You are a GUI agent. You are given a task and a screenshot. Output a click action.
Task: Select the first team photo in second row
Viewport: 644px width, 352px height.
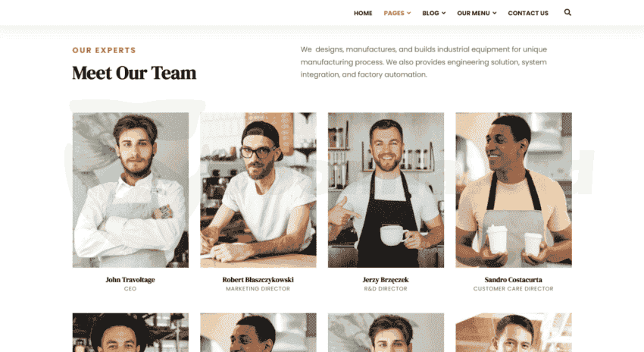click(x=130, y=332)
